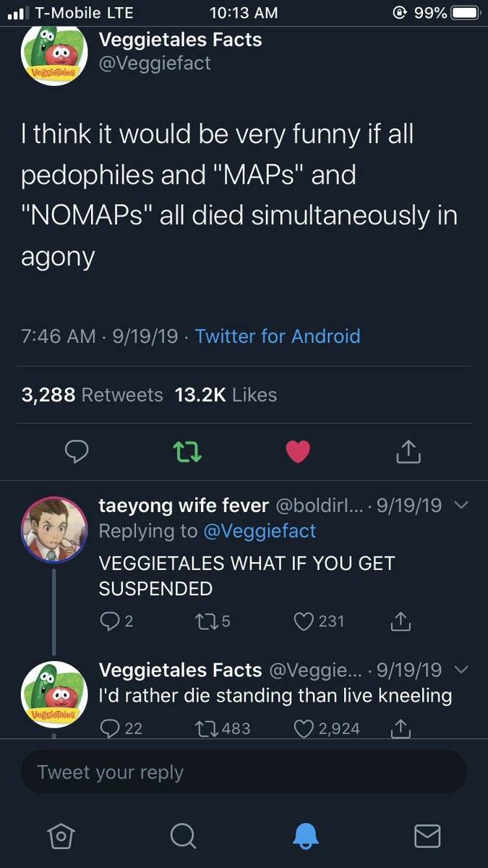488x868 pixels.
Task: Open Twitter search with the magnifier icon
Action: (x=183, y=836)
